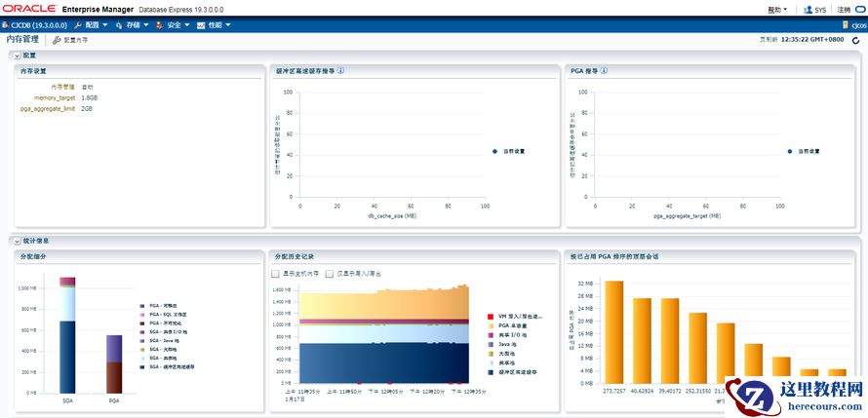Open the 存储 dropdown arrow

tap(145, 25)
